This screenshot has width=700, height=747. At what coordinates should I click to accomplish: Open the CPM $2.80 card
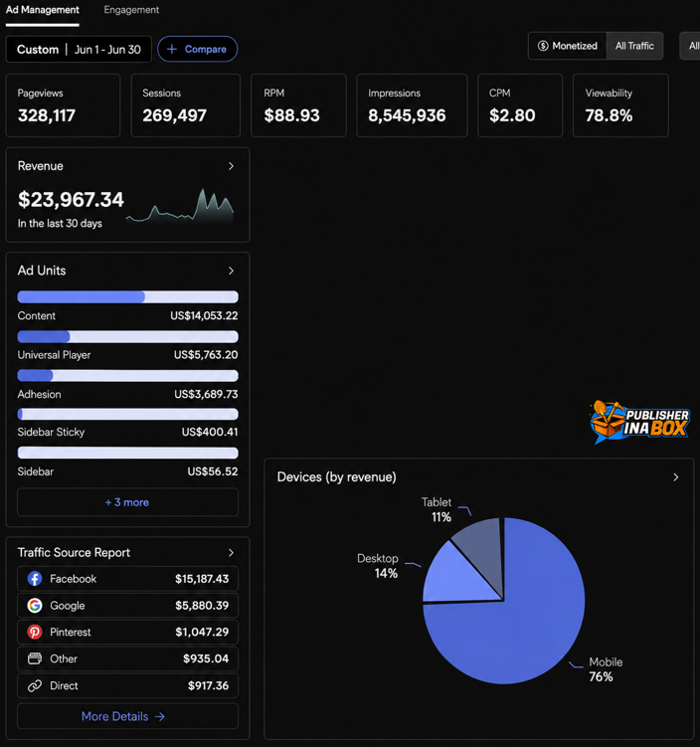520,105
